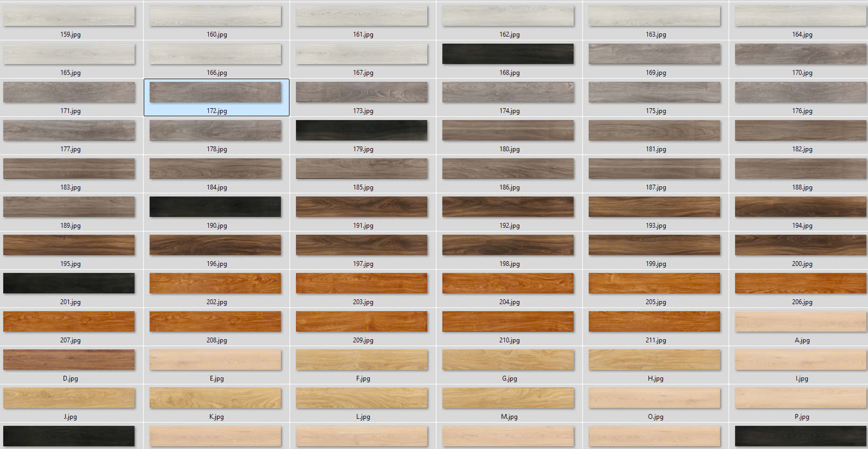Select the 192.jpg brown wood thumbnail
This screenshot has width=868, height=449.
[x=508, y=207]
